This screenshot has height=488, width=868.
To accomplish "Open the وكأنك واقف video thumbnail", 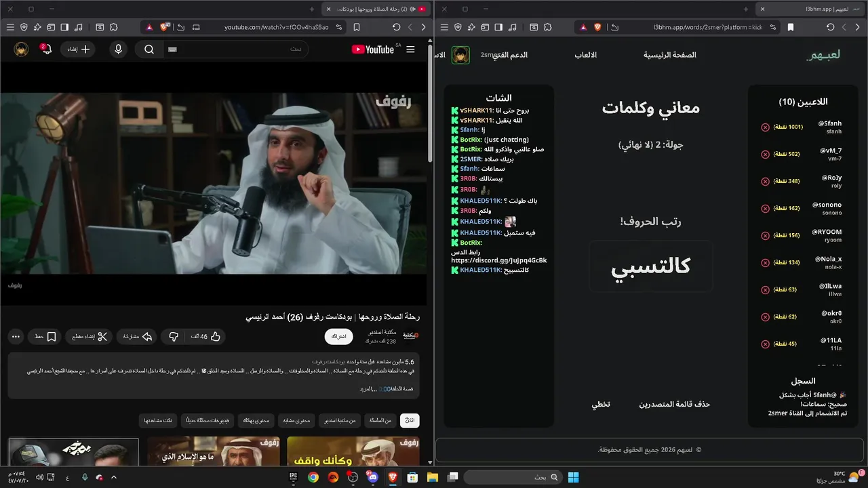I will [x=353, y=451].
